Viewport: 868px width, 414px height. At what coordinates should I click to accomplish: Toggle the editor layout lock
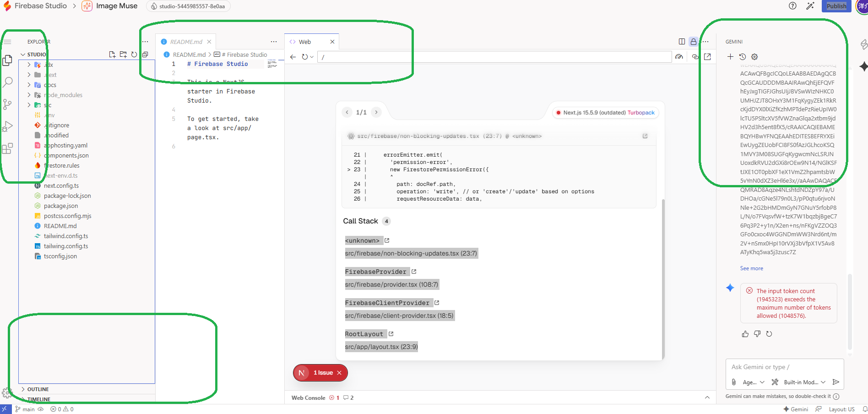coord(693,41)
